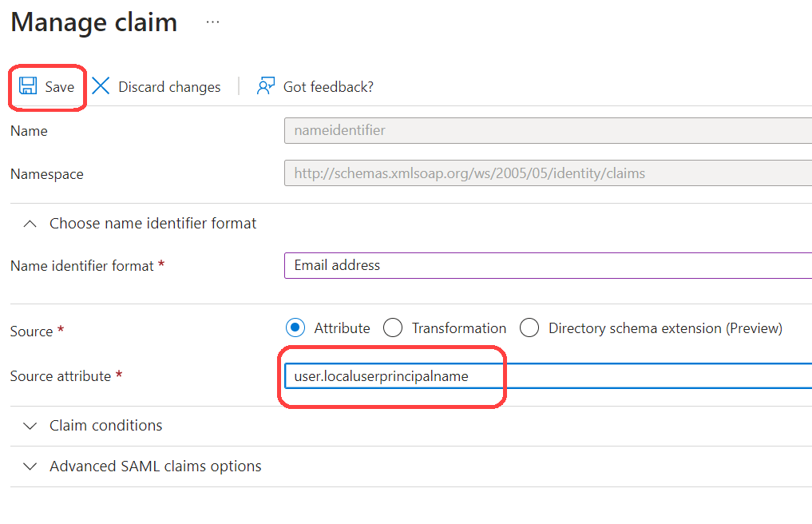Expand Advanced SAML claims options
812x524 pixels.
tap(155, 466)
